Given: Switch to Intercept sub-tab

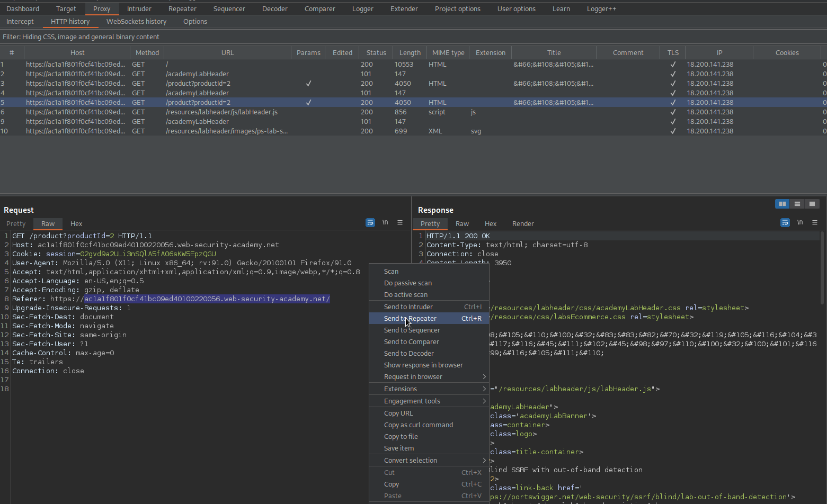Looking at the screenshot, I should (x=20, y=22).
